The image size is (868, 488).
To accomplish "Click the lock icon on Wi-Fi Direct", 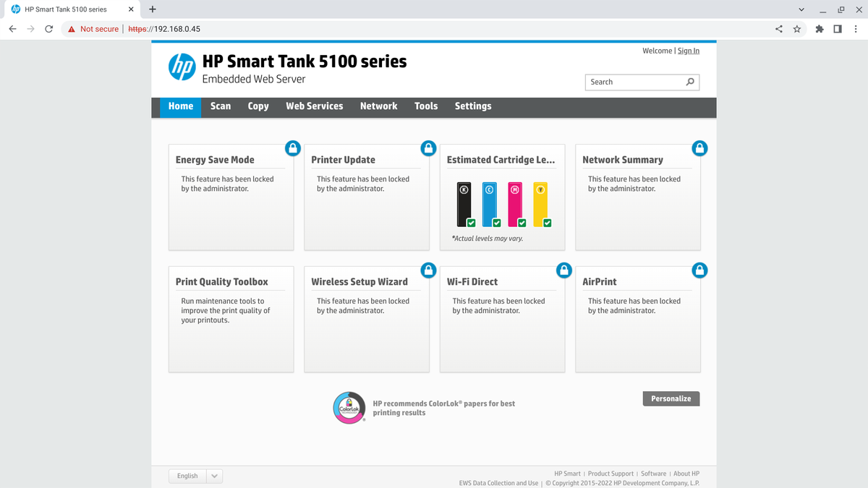I will click(564, 270).
